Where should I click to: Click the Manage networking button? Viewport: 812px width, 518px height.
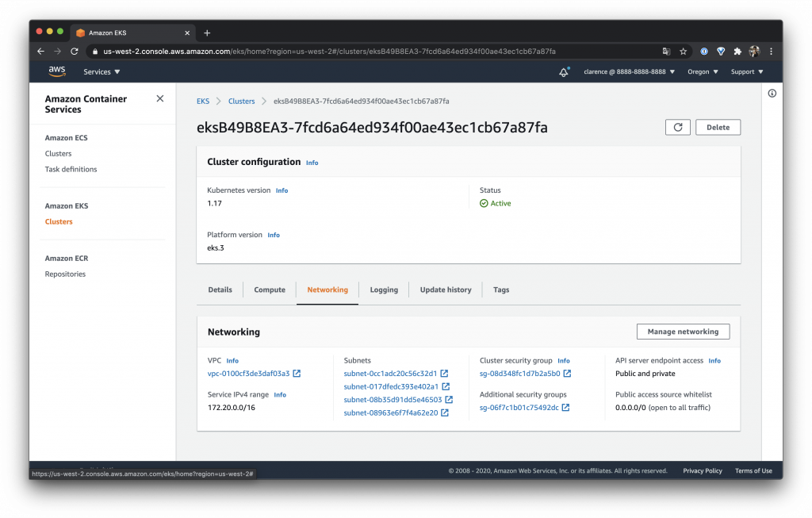pos(683,332)
